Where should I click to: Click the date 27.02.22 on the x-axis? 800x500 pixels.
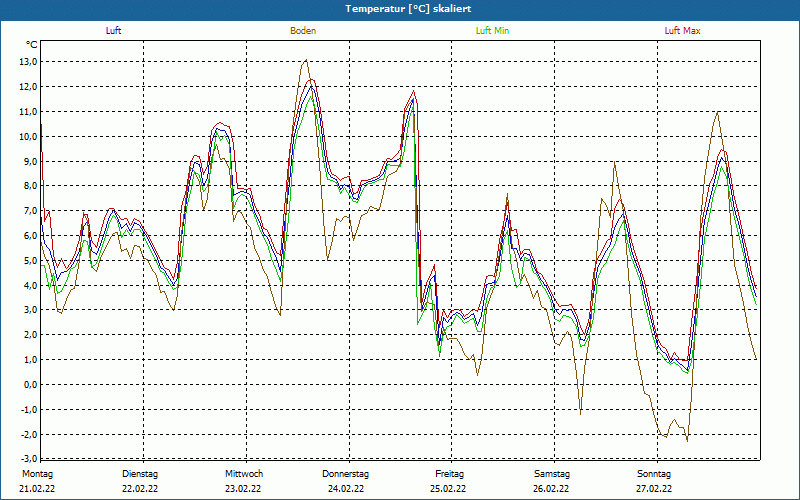(655, 489)
